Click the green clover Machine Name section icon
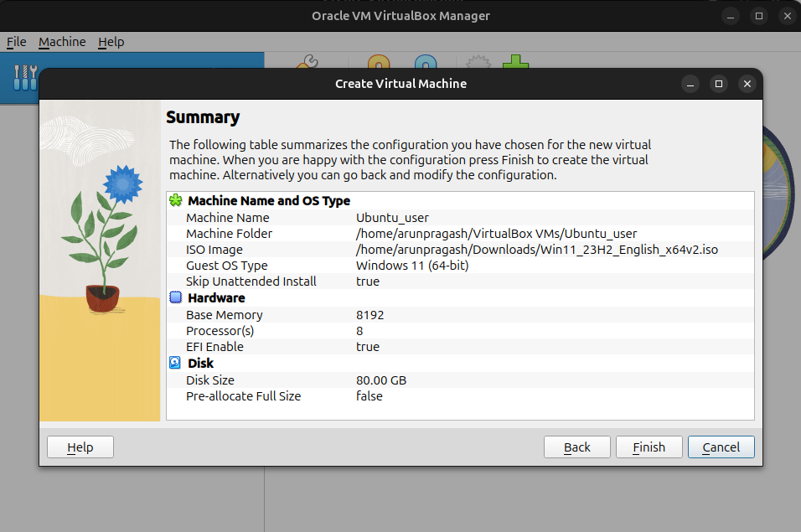Image resolution: width=801 pixels, height=532 pixels. 175,200
